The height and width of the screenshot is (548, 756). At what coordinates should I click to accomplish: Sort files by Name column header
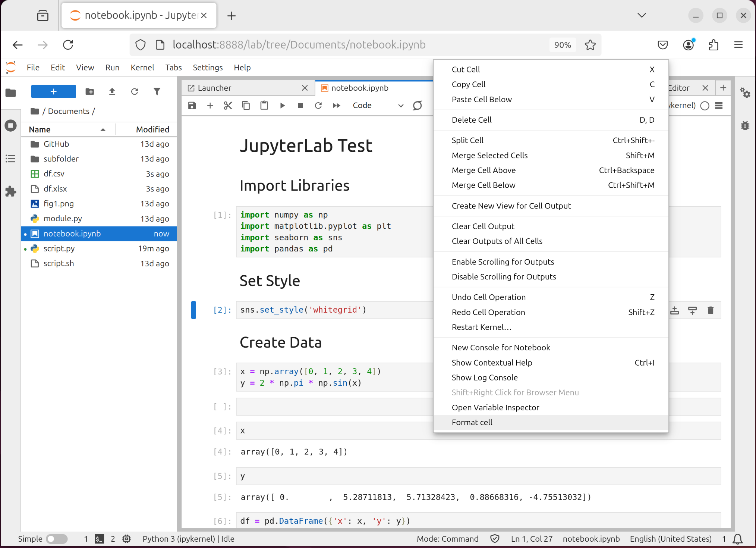point(68,129)
